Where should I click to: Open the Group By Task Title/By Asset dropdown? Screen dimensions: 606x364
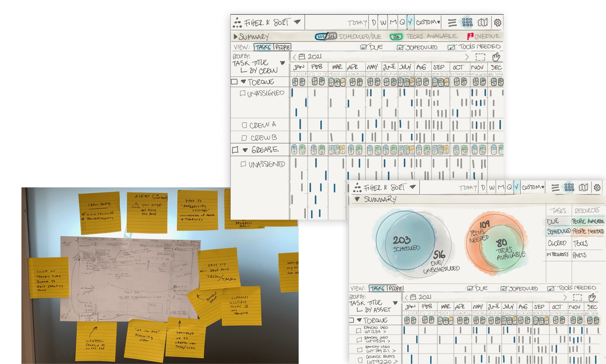point(395,303)
